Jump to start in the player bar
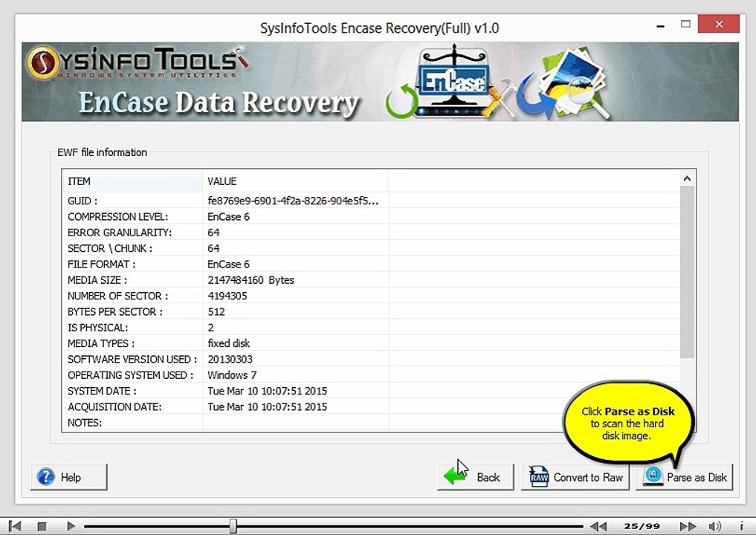The height and width of the screenshot is (535, 756). [15, 526]
